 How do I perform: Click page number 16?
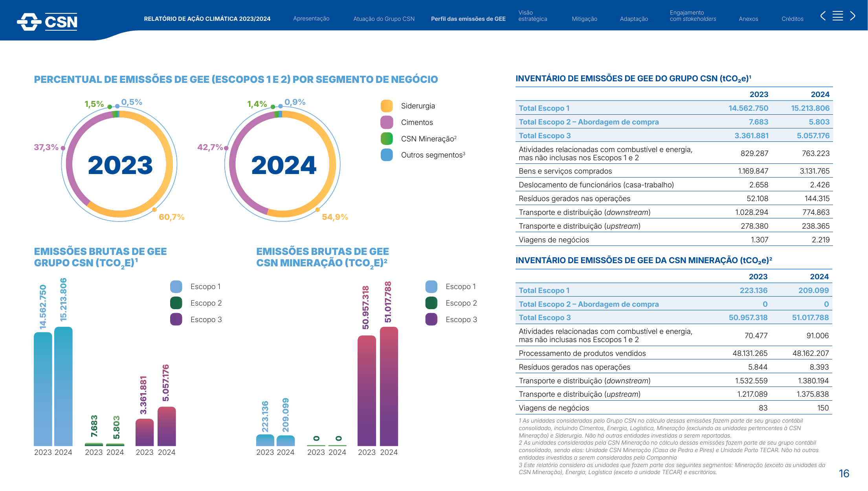coord(844,474)
